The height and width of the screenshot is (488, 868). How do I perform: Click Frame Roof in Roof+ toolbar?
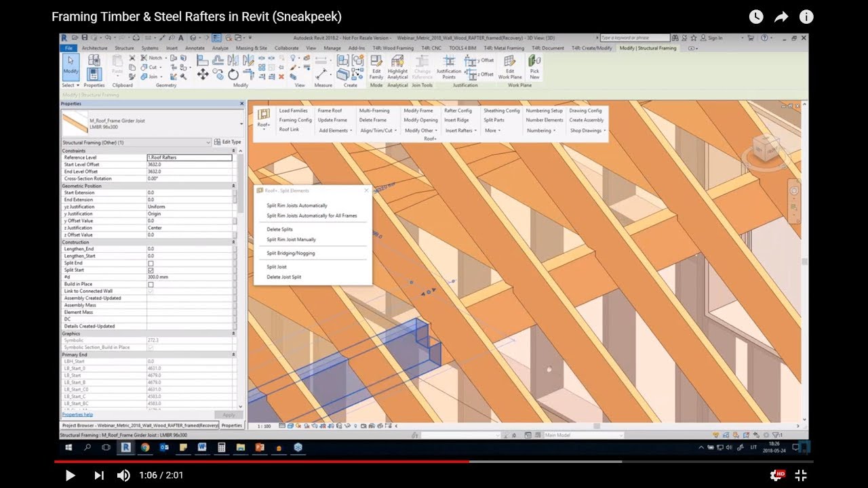(330, 110)
